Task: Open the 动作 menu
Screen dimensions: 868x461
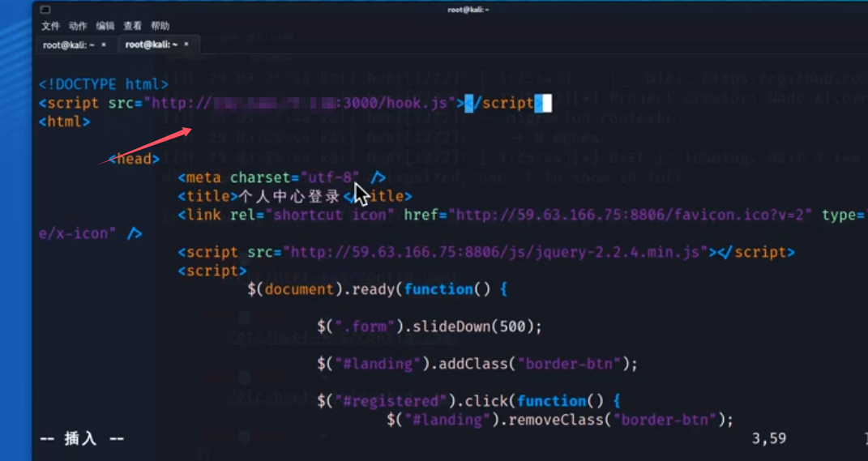Action: click(x=78, y=26)
